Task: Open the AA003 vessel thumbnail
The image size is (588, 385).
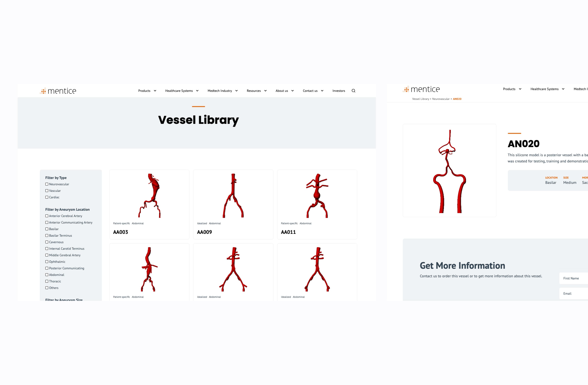Action: pos(149,195)
